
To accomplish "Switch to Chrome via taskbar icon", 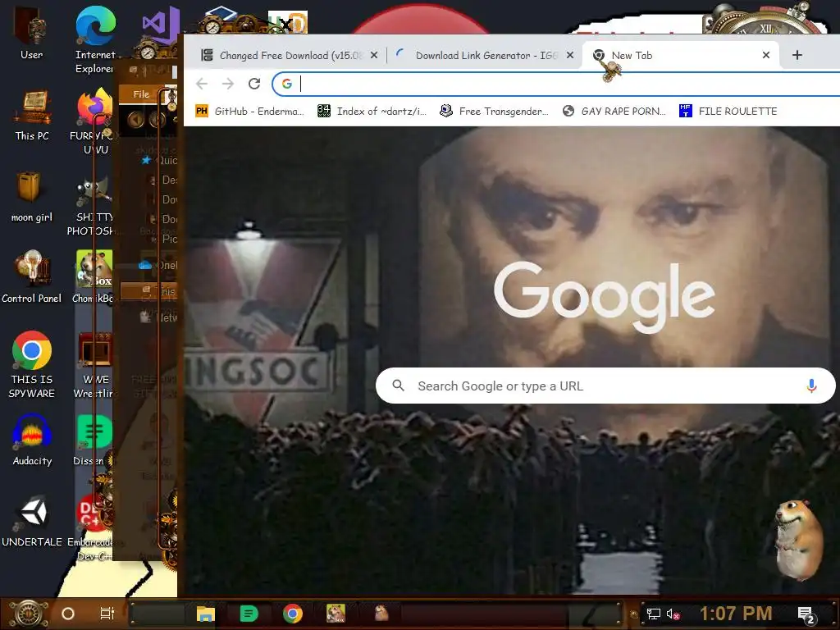I will pos(293,614).
